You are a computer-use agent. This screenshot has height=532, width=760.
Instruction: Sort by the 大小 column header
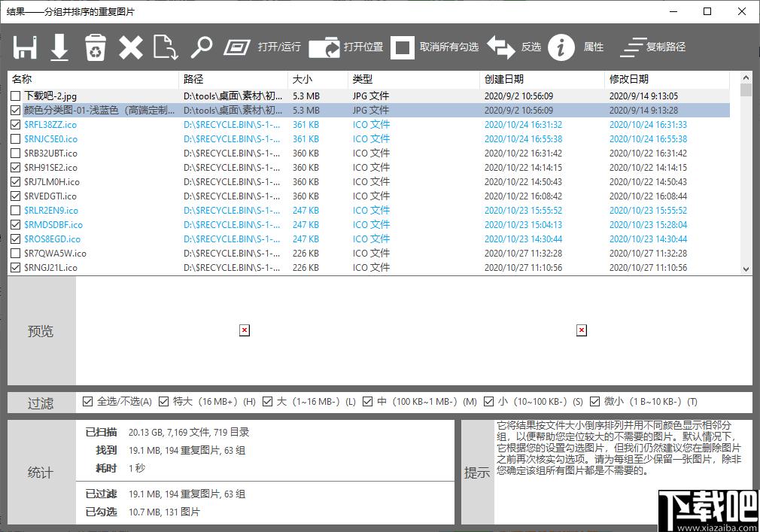[318, 79]
